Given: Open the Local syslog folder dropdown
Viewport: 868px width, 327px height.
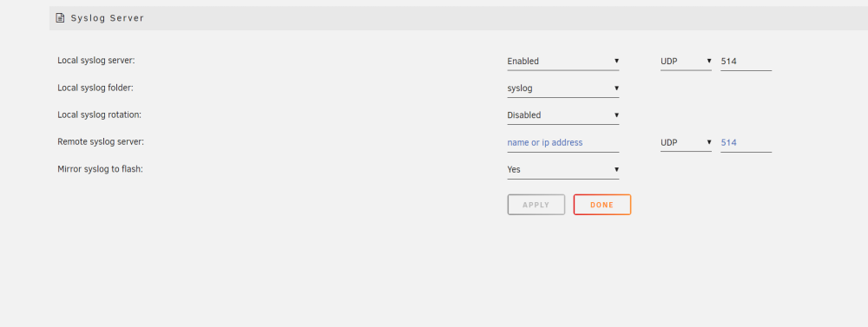Looking at the screenshot, I should (563, 88).
